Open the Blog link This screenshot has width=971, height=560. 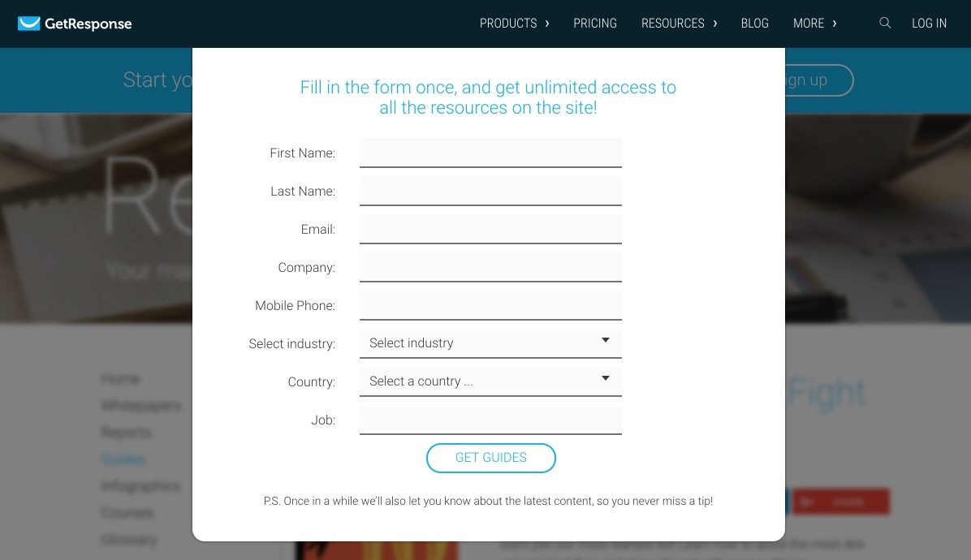click(754, 24)
